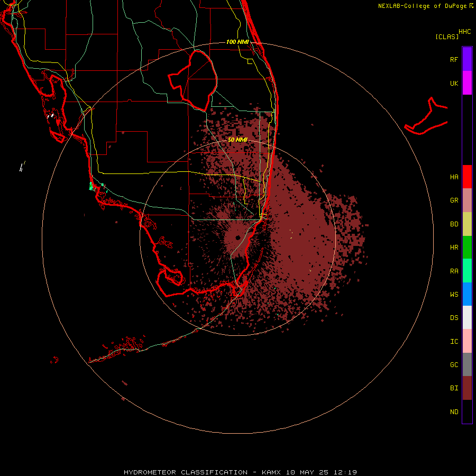Click the BI dark-red legend swatch
476x476 pixels.
pyautogui.click(x=467, y=388)
